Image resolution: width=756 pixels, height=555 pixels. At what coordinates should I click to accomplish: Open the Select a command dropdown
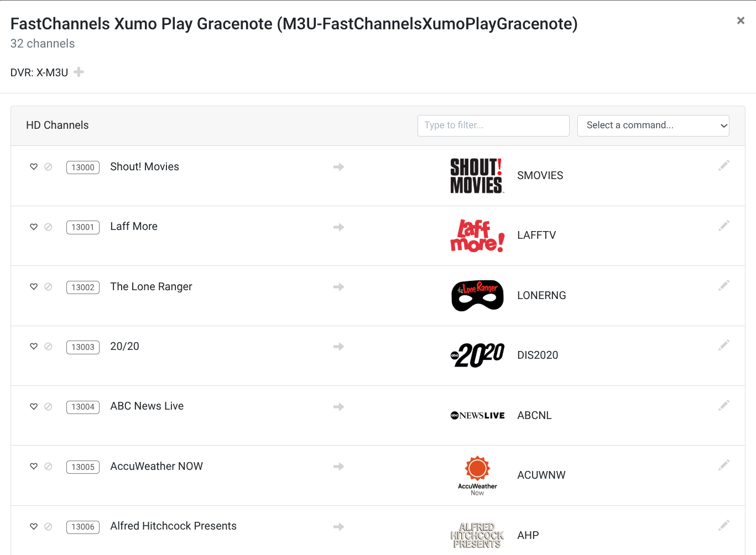coord(653,125)
